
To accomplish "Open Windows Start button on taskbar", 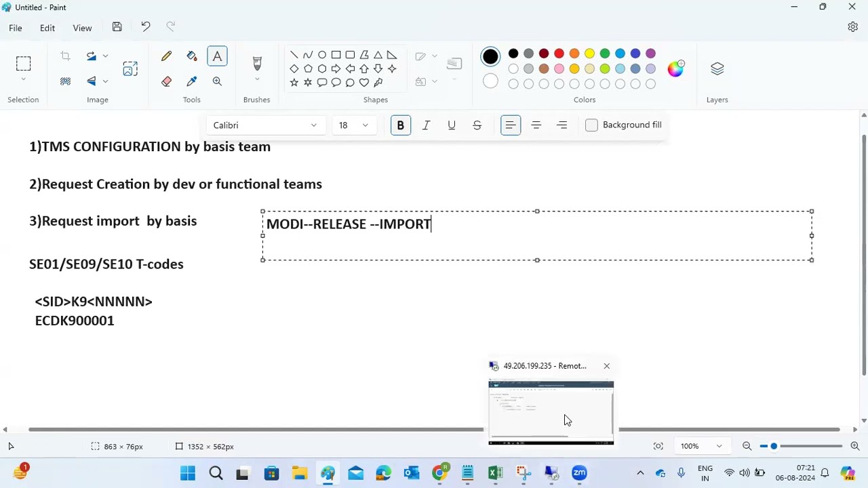I will [188, 473].
